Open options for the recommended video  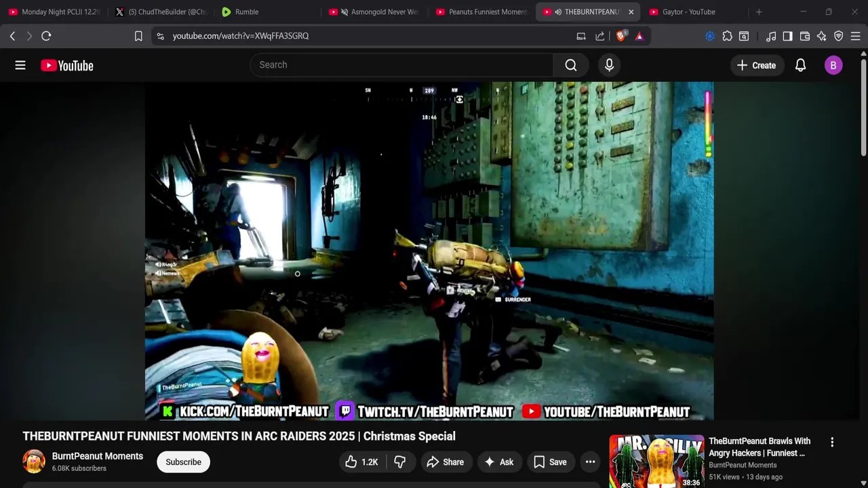coord(832,442)
